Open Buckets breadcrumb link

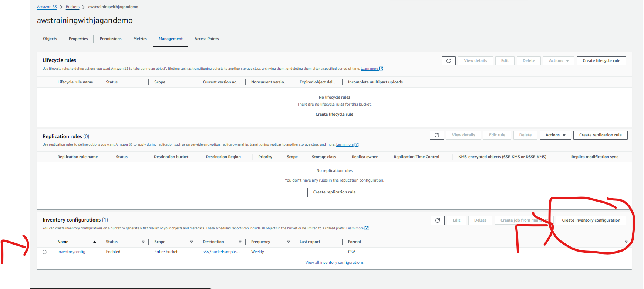73,7
